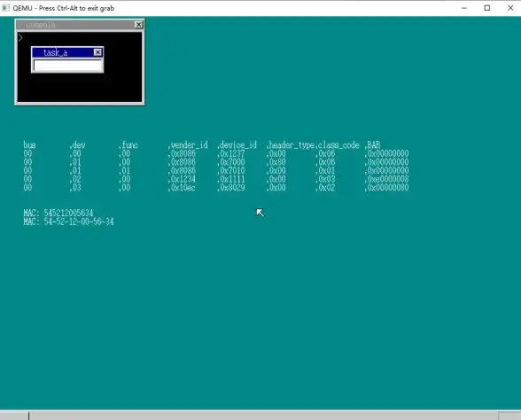Click the MAC 545212005634 line
Screen dimensions: 521x420
[x=58, y=213]
